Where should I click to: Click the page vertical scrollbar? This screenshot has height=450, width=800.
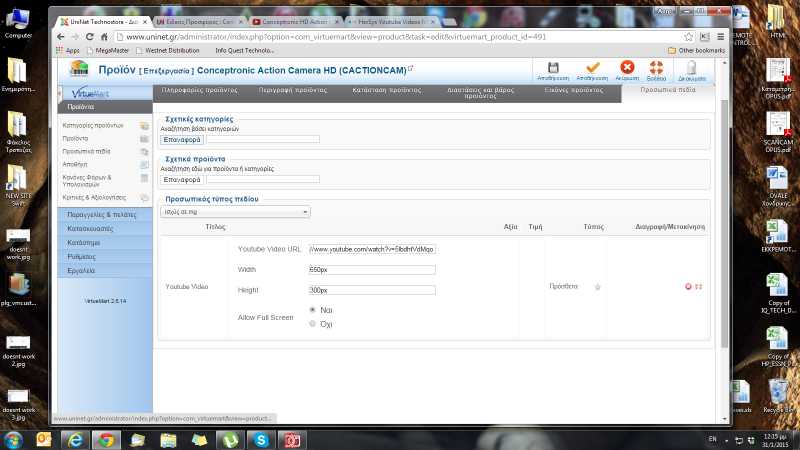[724, 224]
